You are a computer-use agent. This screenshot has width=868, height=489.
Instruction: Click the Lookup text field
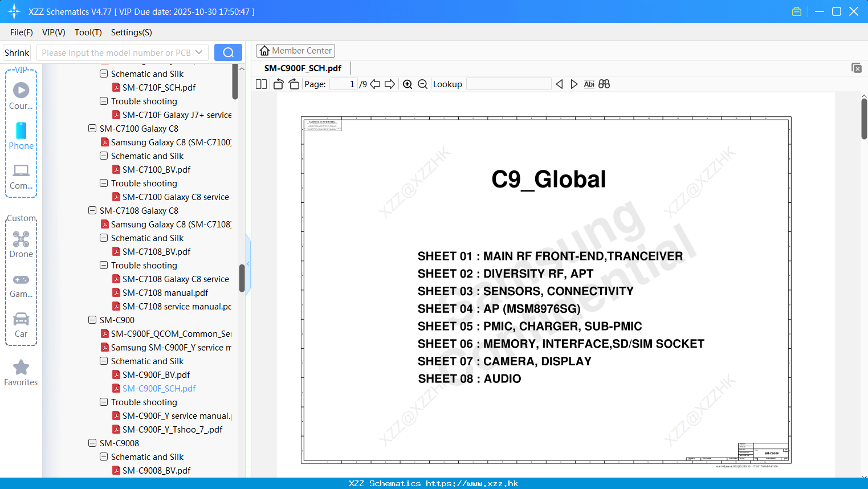509,84
